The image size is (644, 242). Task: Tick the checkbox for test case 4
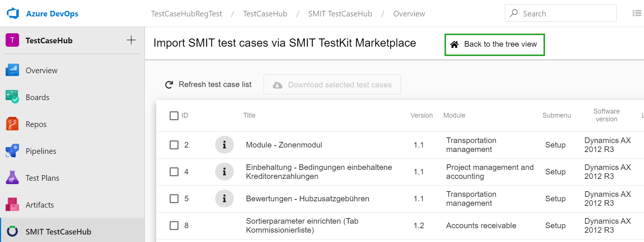174,172
